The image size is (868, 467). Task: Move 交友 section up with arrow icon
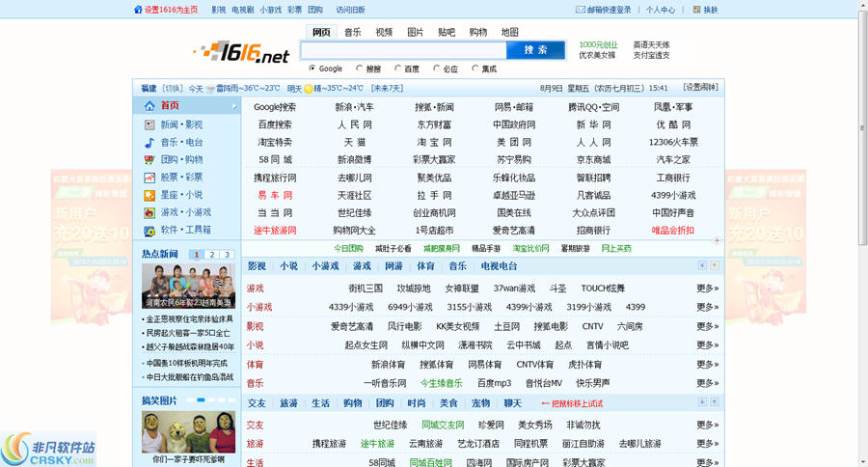715,402
